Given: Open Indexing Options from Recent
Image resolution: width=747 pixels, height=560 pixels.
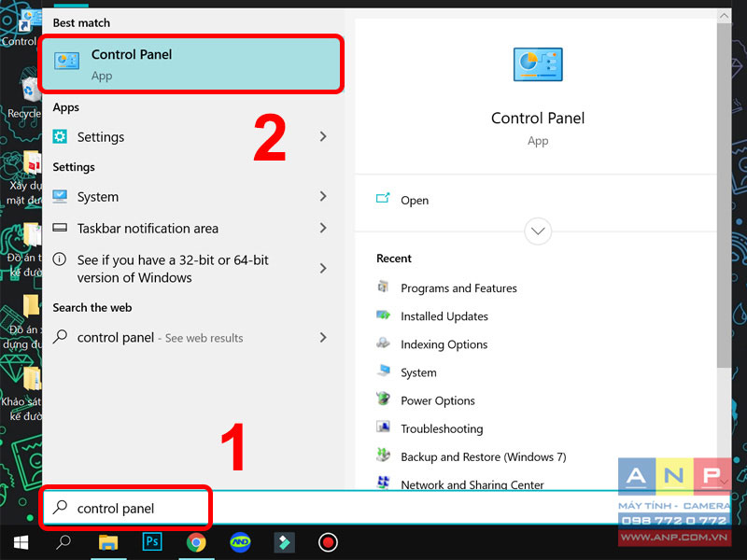Looking at the screenshot, I should point(444,344).
